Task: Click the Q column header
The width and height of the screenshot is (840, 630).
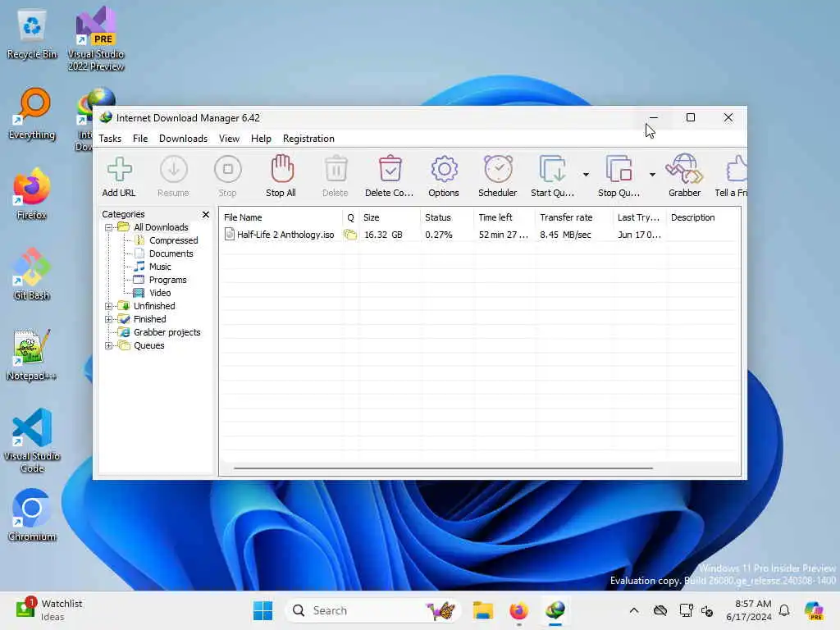Action: coord(350,217)
